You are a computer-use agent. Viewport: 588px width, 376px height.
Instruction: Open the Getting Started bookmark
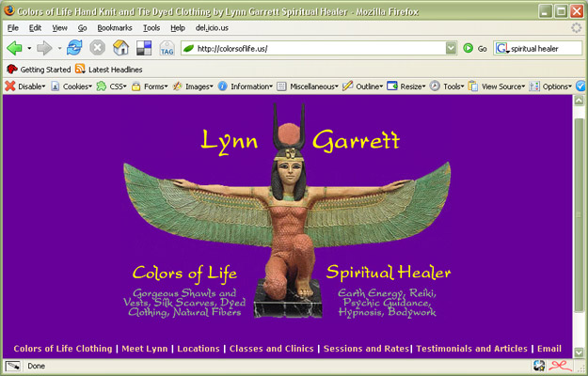(38, 69)
